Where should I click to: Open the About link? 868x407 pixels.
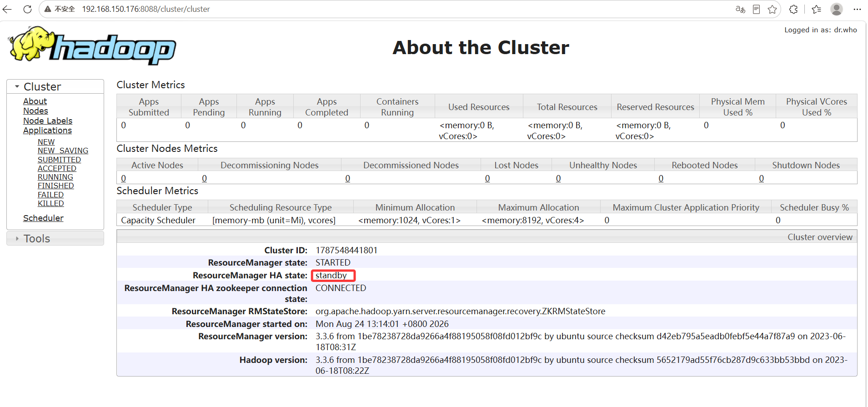click(x=35, y=101)
